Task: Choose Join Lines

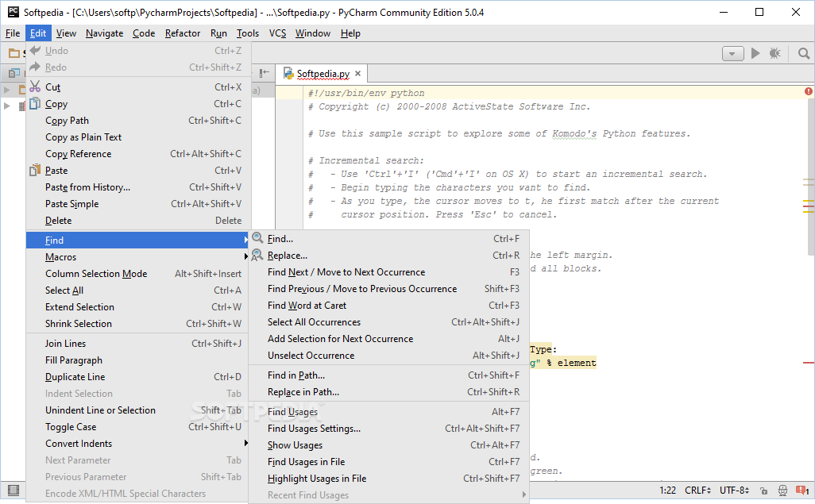Action: click(x=138, y=343)
